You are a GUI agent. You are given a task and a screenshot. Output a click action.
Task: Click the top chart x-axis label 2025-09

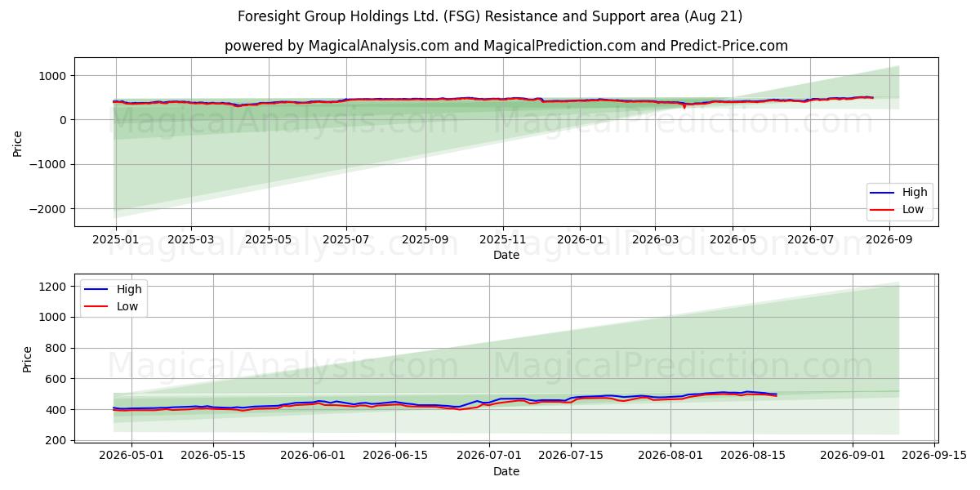coord(425,240)
